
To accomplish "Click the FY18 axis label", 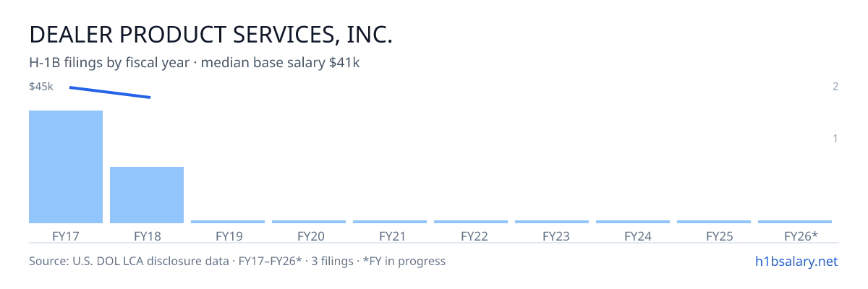I will 147,236.
